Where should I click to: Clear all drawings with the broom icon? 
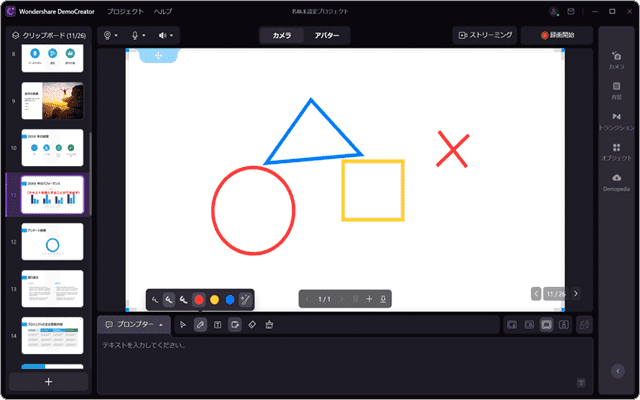(269, 325)
